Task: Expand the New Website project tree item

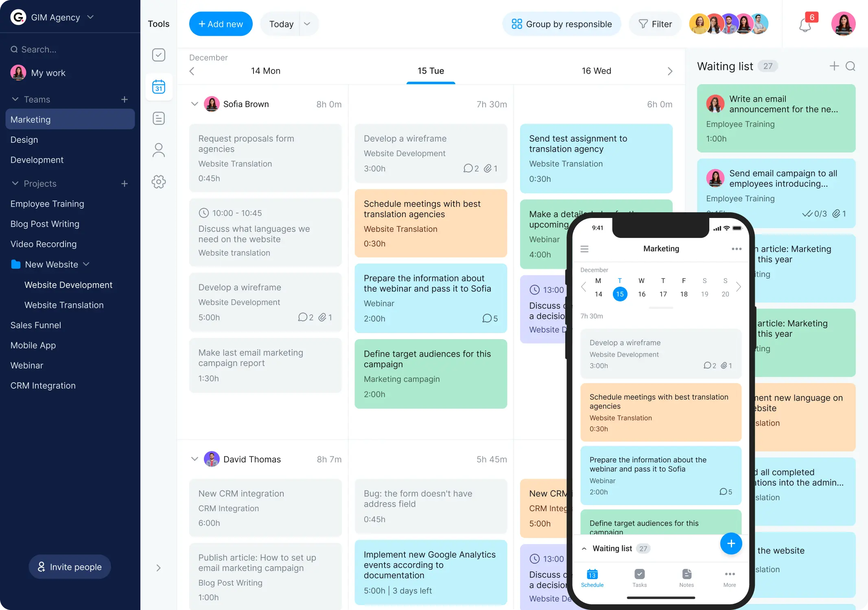Action: coord(85,264)
